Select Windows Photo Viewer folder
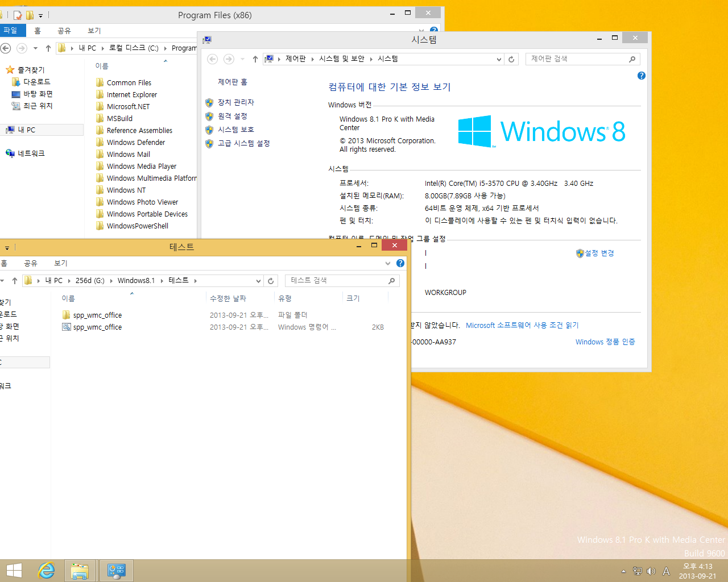The height and width of the screenshot is (582, 728). tap(142, 202)
